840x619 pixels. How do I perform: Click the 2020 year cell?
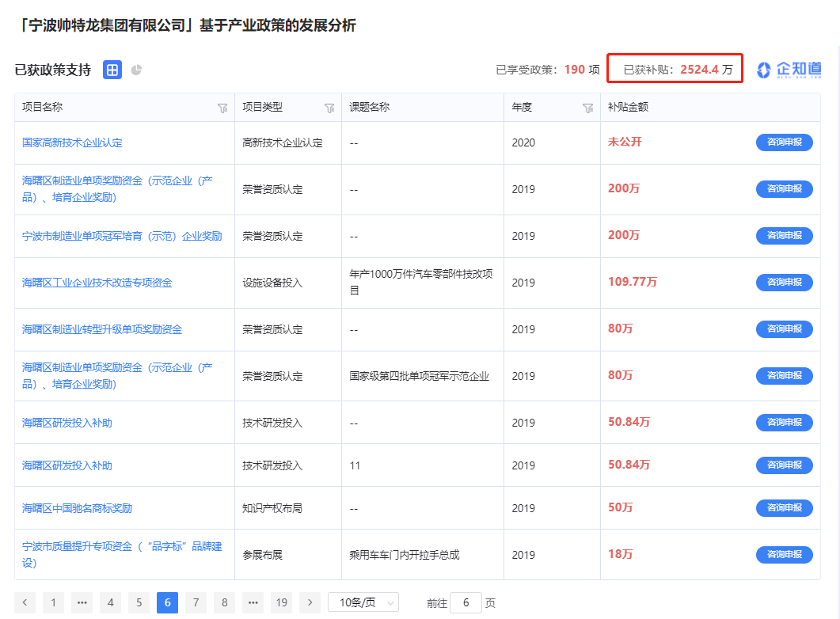coord(523,142)
